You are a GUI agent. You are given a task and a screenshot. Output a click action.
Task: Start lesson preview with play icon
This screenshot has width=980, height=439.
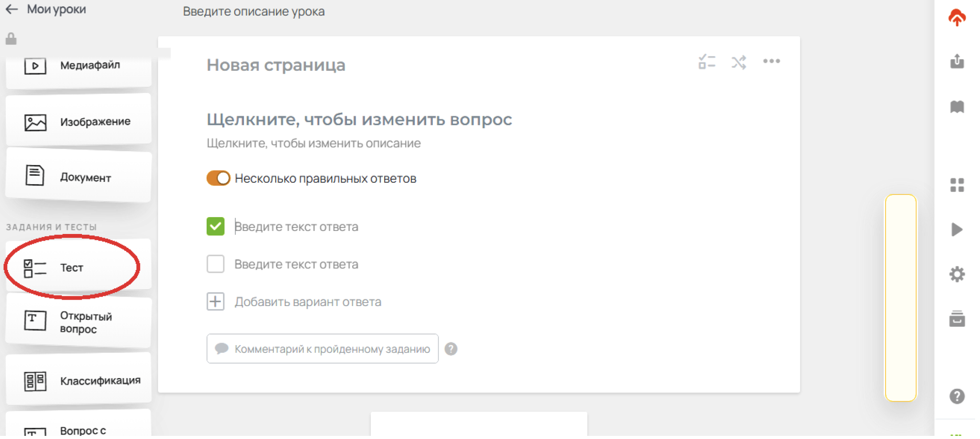tap(957, 230)
